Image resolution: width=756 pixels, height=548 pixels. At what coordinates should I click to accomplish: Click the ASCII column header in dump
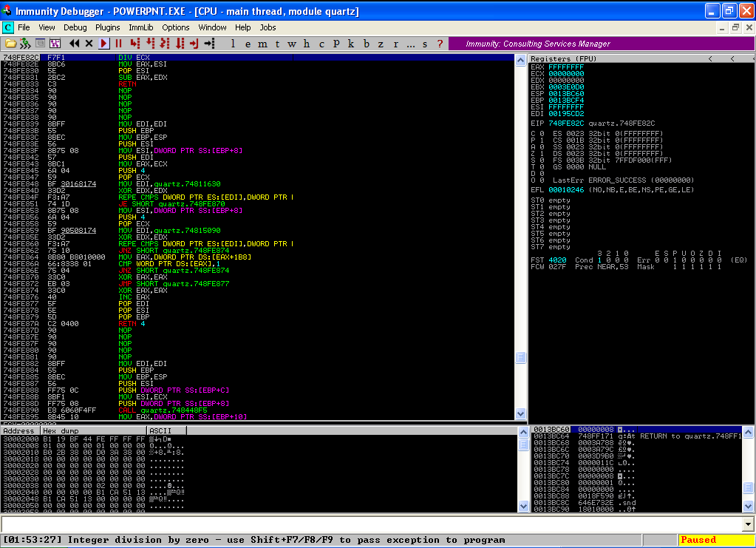(x=166, y=430)
